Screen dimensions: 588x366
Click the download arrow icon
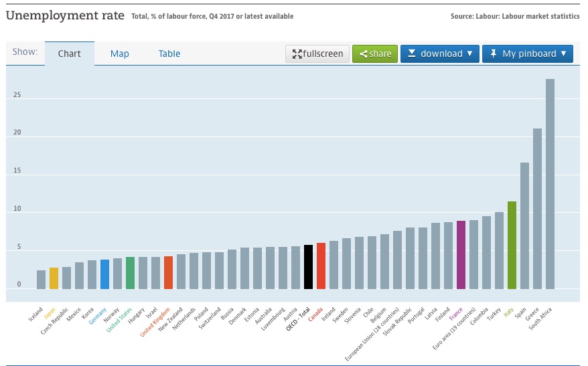(412, 54)
